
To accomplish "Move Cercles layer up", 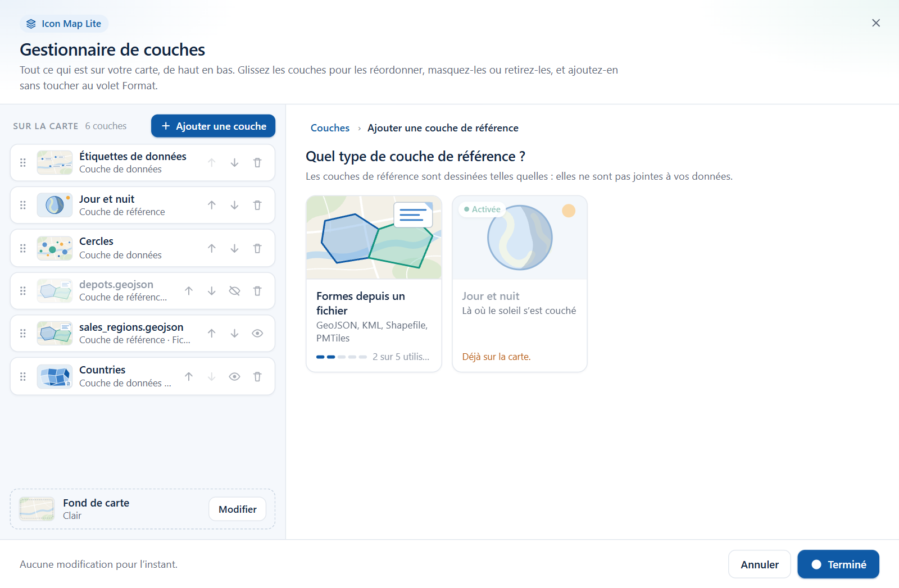I will click(212, 248).
